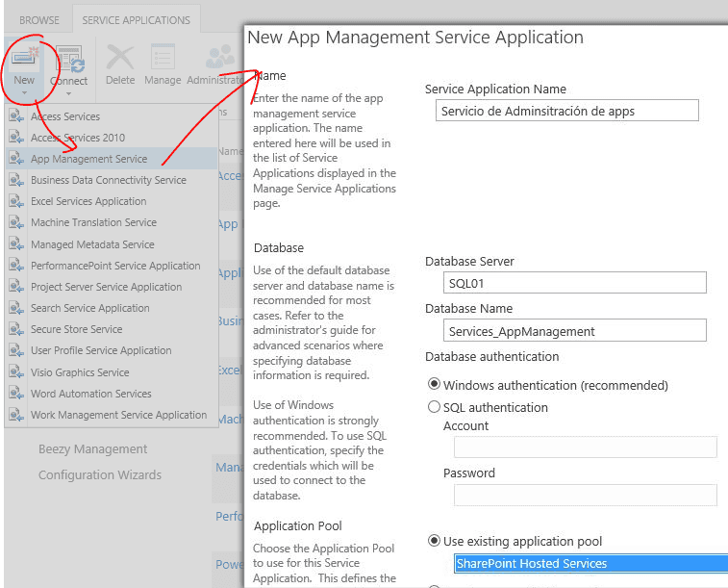The width and height of the screenshot is (728, 588).
Task: Open the SharePoint Hosted Services pool dropdown
Action: tap(590, 564)
